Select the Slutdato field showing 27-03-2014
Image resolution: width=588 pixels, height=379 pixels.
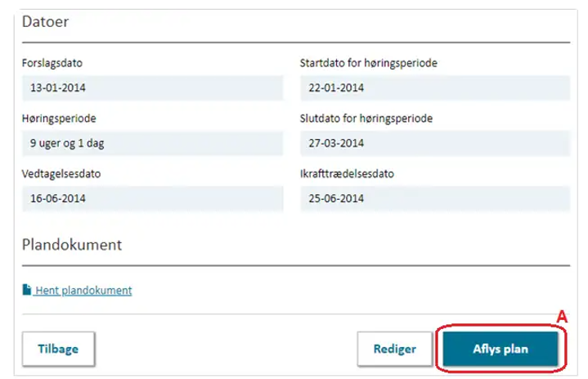[x=435, y=143]
